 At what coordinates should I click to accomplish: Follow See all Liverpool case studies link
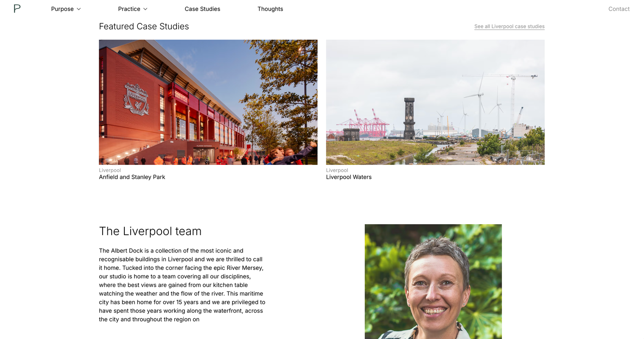(509, 26)
